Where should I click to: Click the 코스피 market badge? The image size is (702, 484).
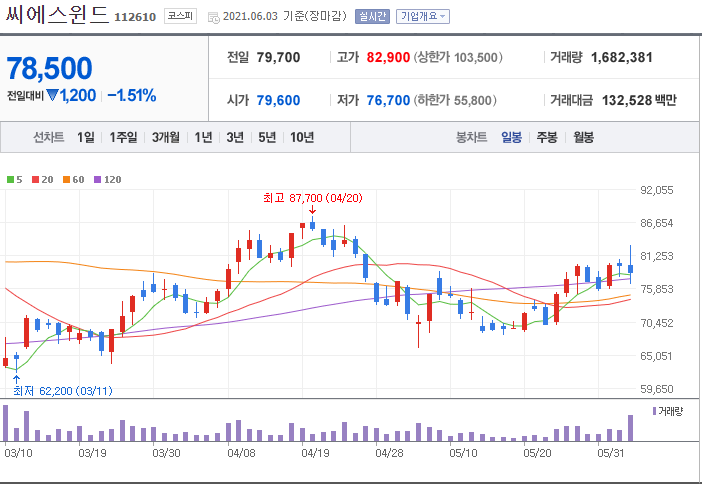pyautogui.click(x=180, y=16)
